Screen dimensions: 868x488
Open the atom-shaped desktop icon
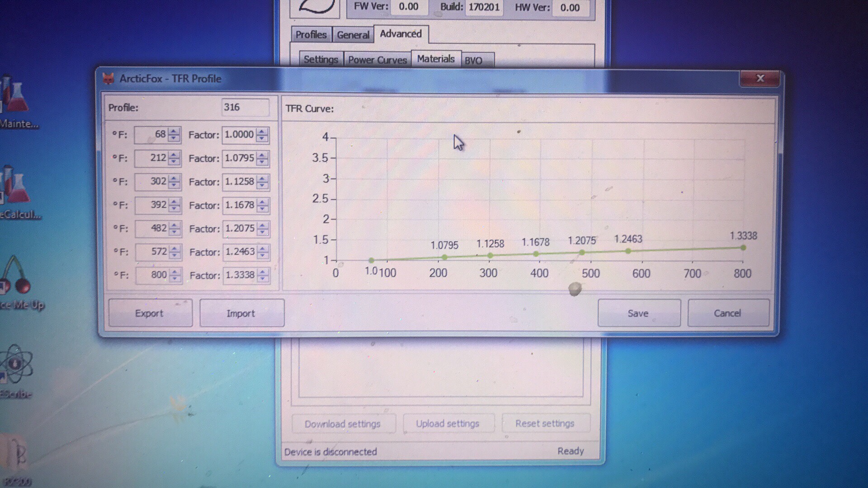click(16, 364)
